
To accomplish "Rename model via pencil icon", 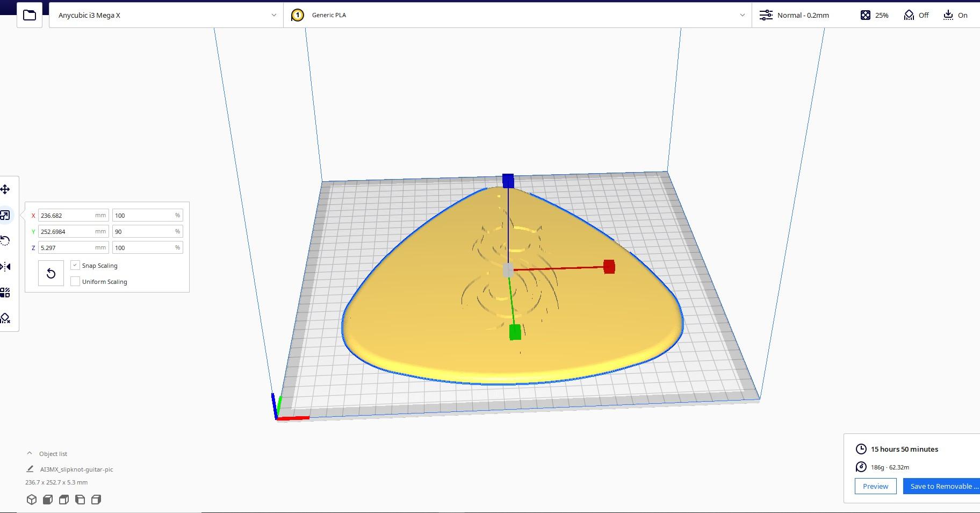I will 30,469.
